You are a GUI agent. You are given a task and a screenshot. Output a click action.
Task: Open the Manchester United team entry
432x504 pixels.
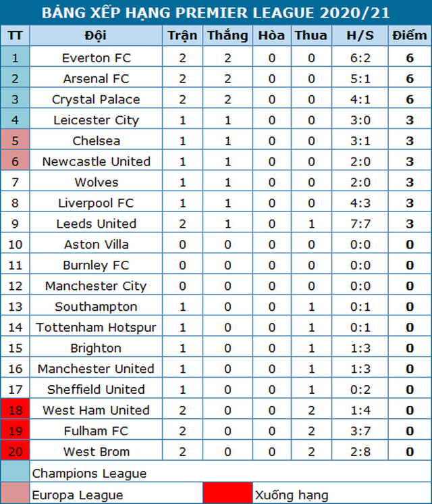[96, 369]
